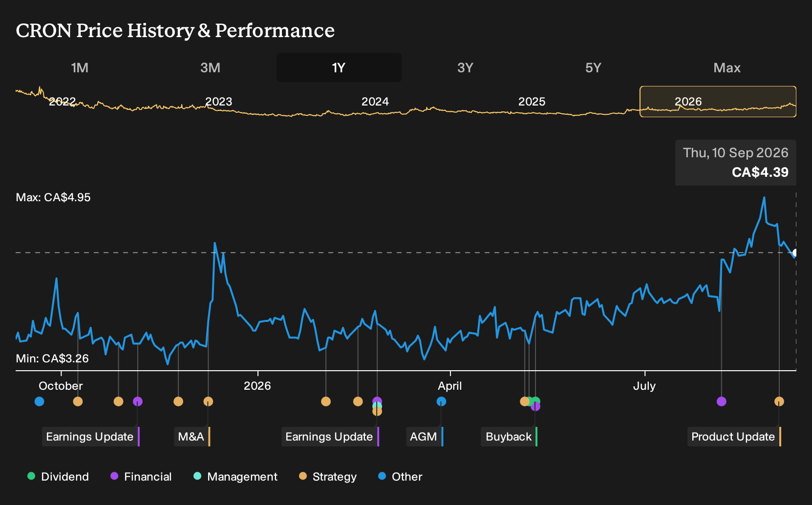Click the orange marker just left of the three-dot stack
Screen dimensions: 812x505
(358, 401)
